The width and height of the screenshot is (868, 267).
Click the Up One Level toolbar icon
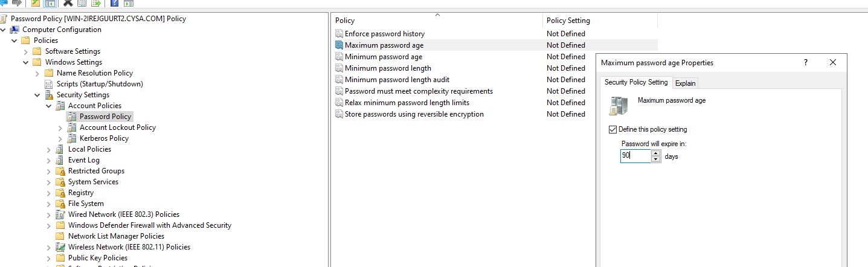[36, 3]
